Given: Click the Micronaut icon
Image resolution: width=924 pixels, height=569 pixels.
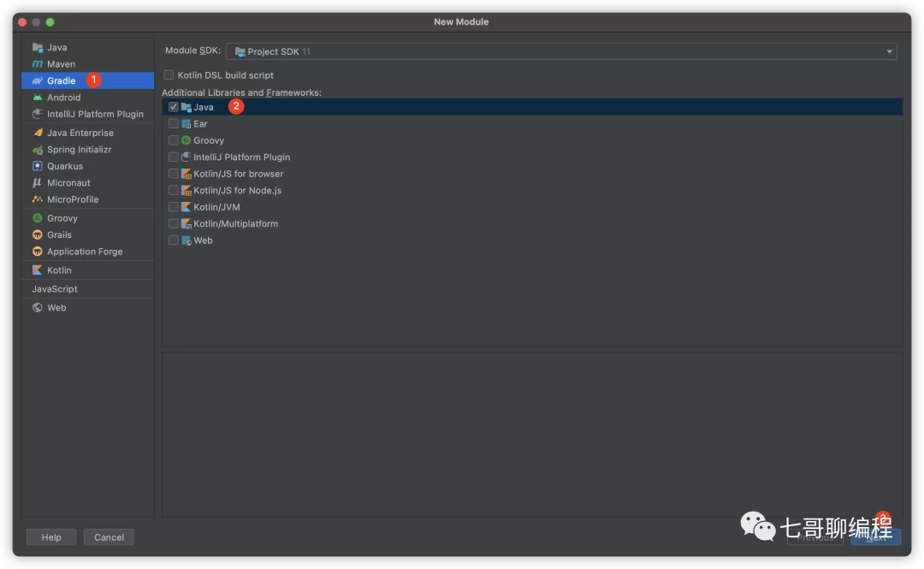Looking at the screenshot, I should tap(38, 183).
